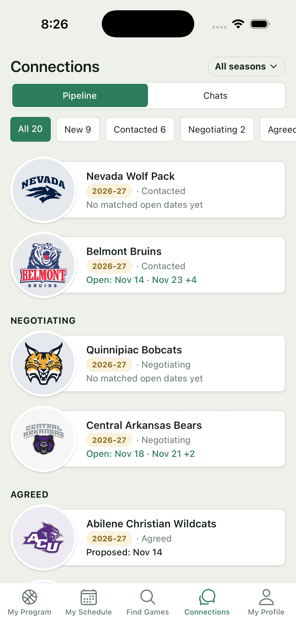Show the Agreed filter chip
The width and height of the screenshot is (296, 644).
tap(278, 129)
